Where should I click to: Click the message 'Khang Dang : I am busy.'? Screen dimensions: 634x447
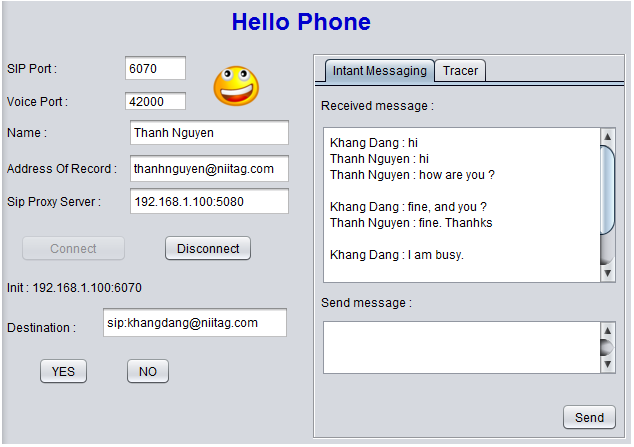397,255
